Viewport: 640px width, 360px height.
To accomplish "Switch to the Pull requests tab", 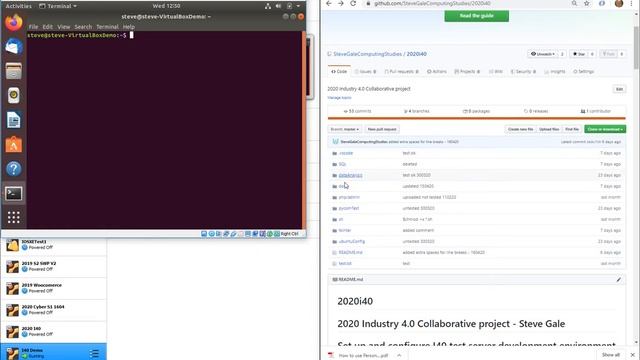I will tap(402, 72).
